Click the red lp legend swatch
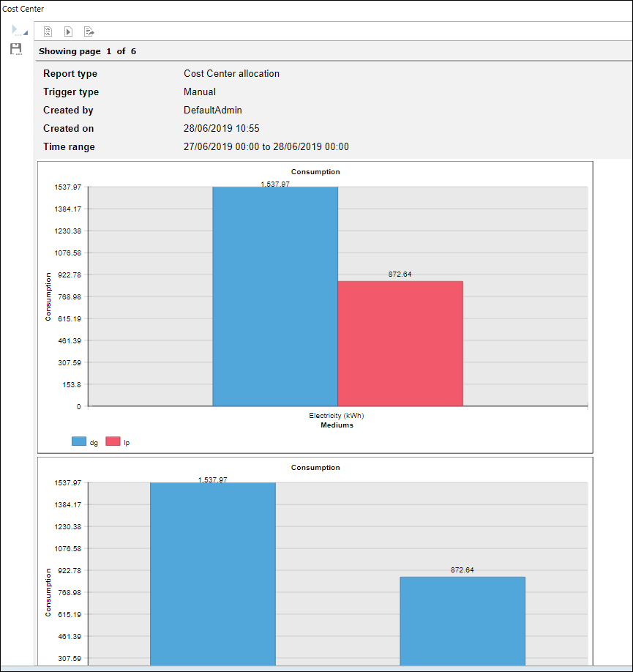 (x=113, y=441)
